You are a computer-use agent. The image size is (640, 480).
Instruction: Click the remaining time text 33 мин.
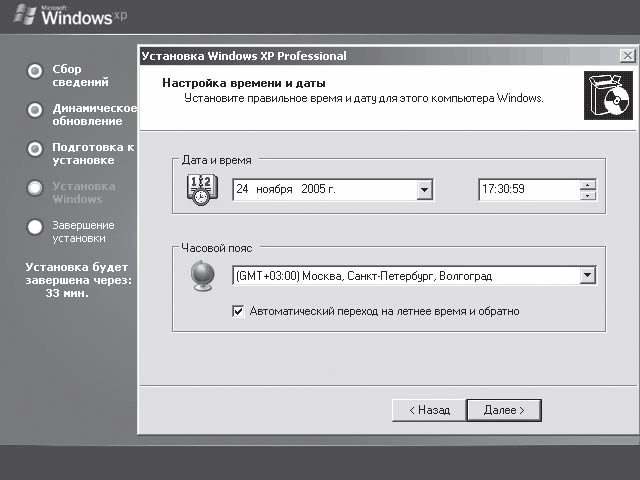click(67, 293)
